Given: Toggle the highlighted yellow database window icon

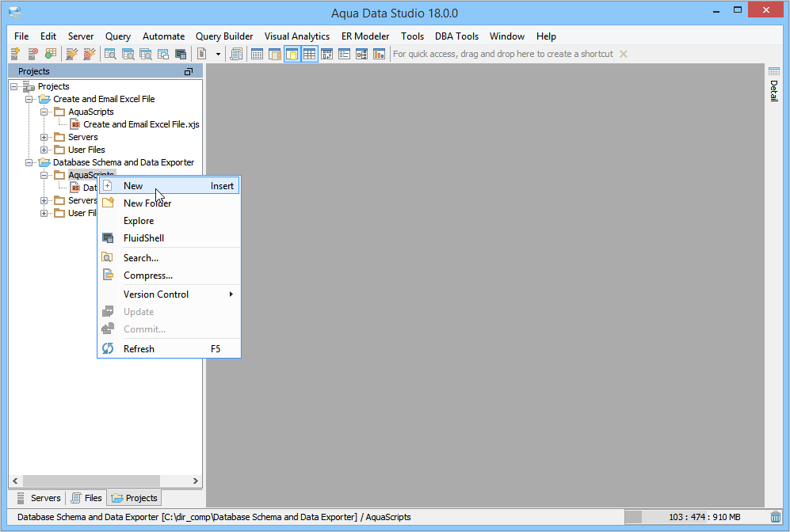Looking at the screenshot, I should (292, 54).
